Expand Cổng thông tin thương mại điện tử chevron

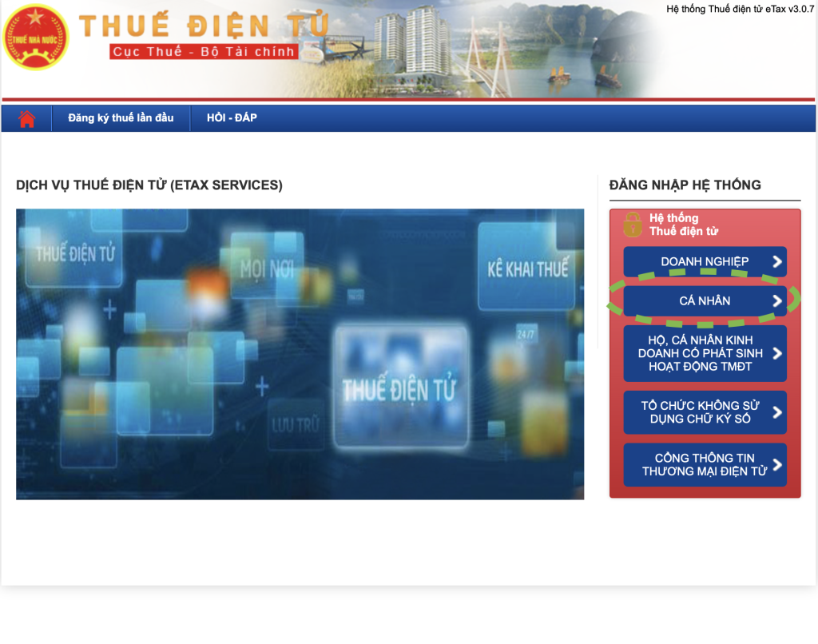776,465
